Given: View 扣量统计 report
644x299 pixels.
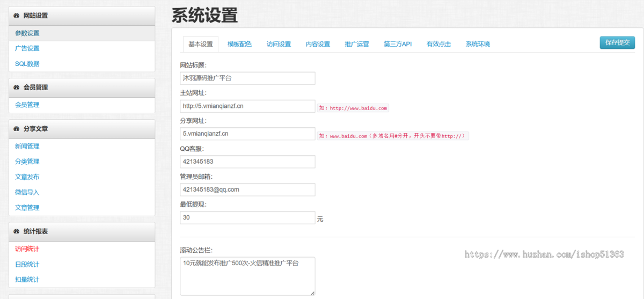Looking at the screenshot, I should (x=27, y=280).
